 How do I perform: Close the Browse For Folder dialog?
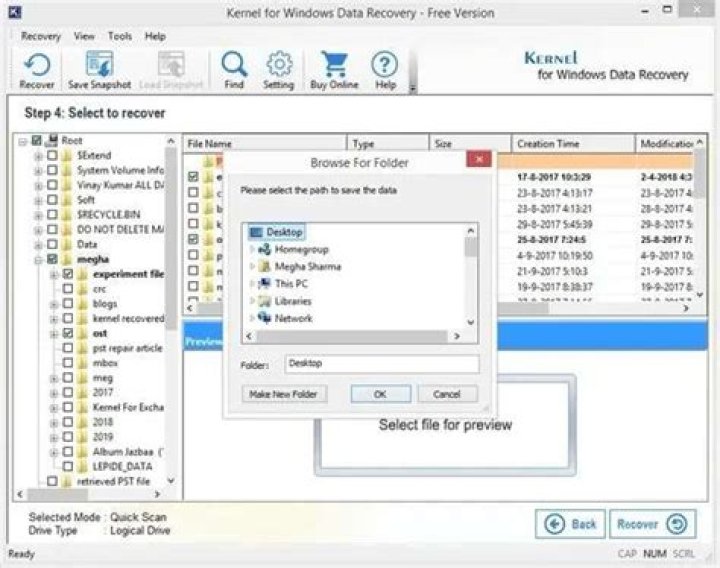[478, 159]
